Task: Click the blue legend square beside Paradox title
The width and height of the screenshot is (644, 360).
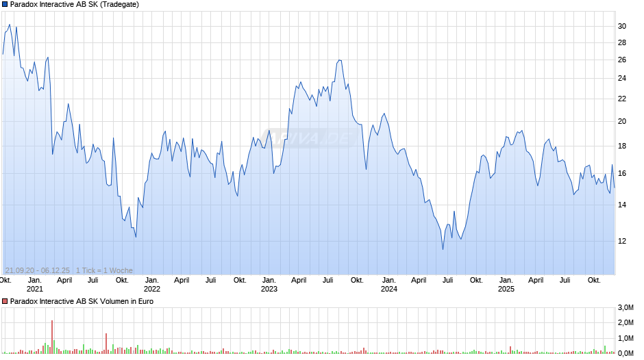Action: [5, 5]
